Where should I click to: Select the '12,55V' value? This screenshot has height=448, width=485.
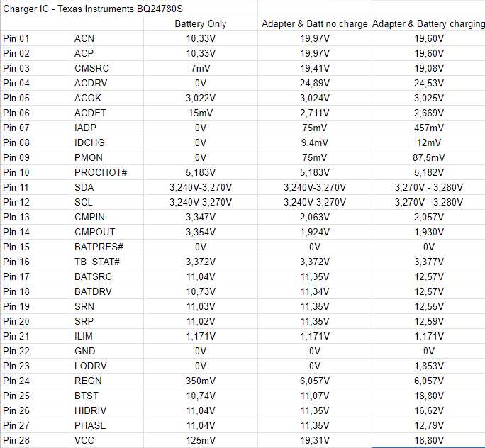coord(429,306)
